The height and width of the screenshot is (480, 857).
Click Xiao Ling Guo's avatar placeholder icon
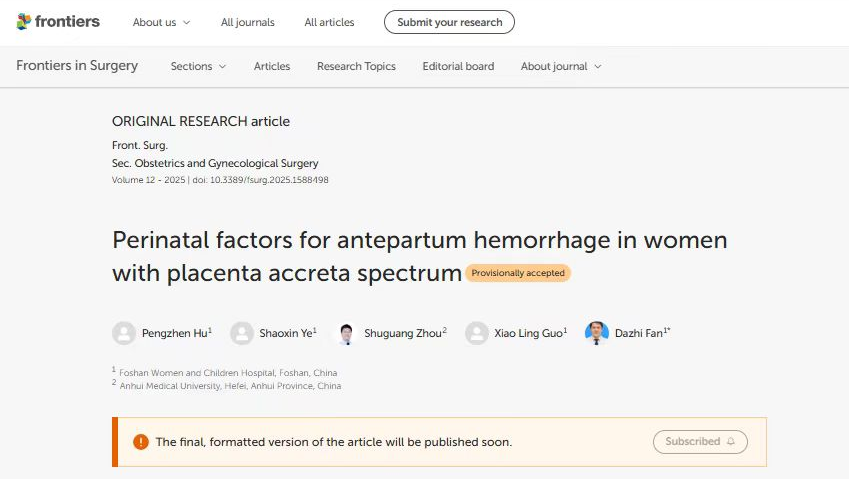[477, 333]
